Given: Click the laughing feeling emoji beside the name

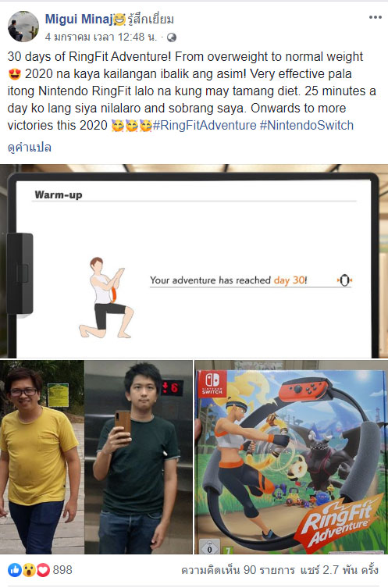Looking at the screenshot, I should [x=119, y=19].
